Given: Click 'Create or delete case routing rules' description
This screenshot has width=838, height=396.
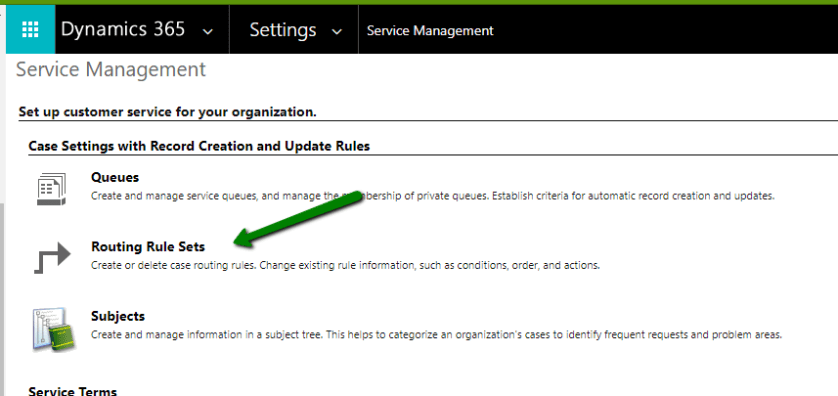Looking at the screenshot, I should pyautogui.click(x=345, y=265).
